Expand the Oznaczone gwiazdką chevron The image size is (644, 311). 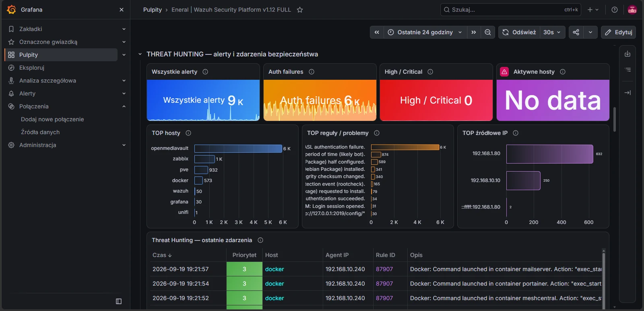[124, 42]
